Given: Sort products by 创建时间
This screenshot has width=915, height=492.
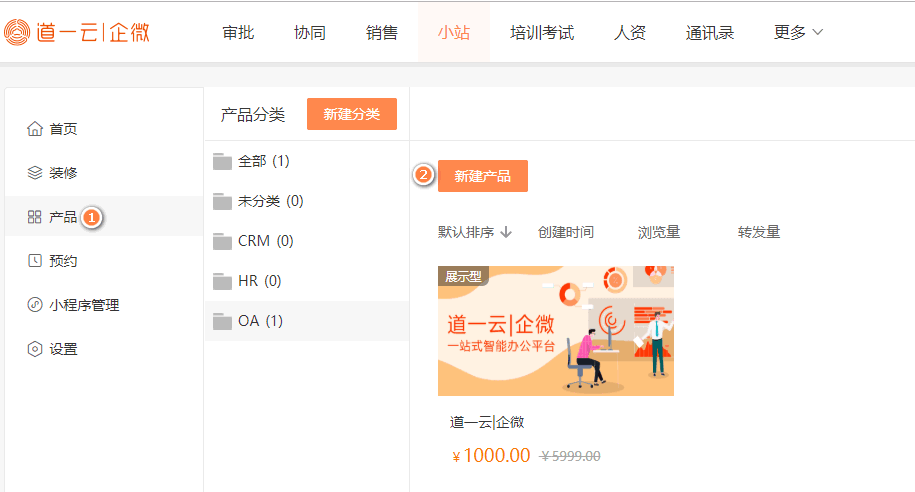Looking at the screenshot, I should pos(566,232).
